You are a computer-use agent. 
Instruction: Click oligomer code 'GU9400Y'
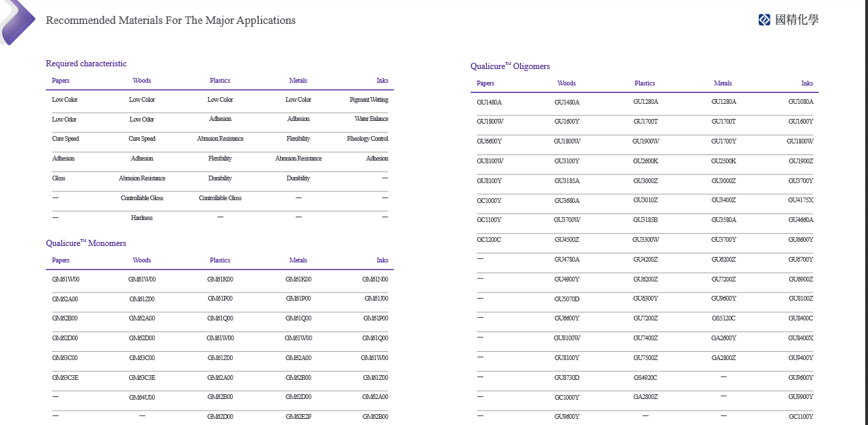[800, 359]
